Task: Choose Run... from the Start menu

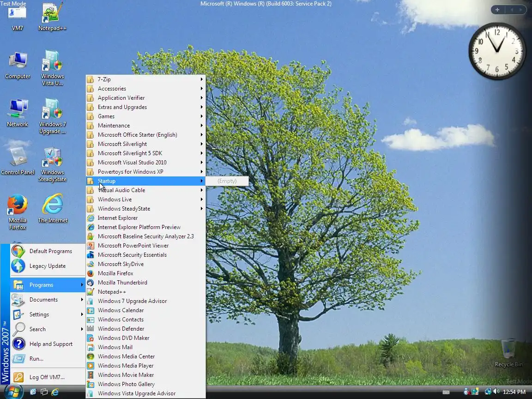Action: pyautogui.click(x=48, y=359)
